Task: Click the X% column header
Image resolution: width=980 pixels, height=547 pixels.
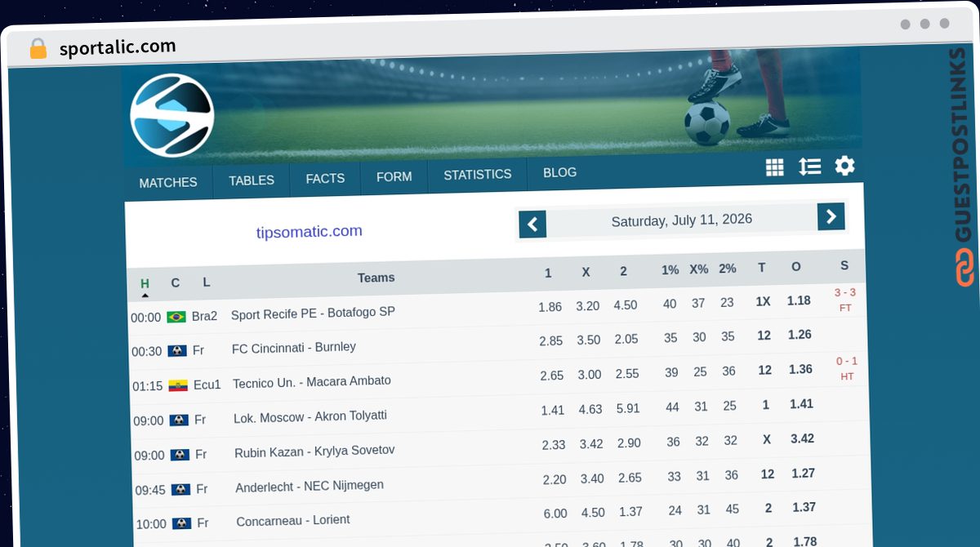Action: click(x=699, y=269)
